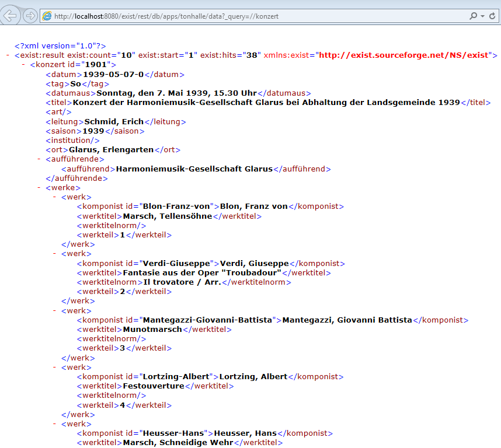Click the Internet Explorer page icon in address bar
Image resolution: width=501 pixels, height=448 pixels.
(47, 16)
